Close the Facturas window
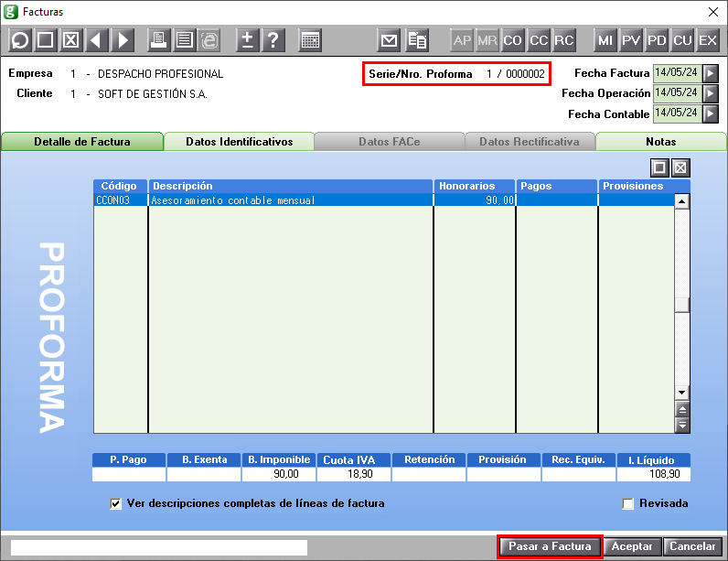The width and height of the screenshot is (728, 561). 713,12
